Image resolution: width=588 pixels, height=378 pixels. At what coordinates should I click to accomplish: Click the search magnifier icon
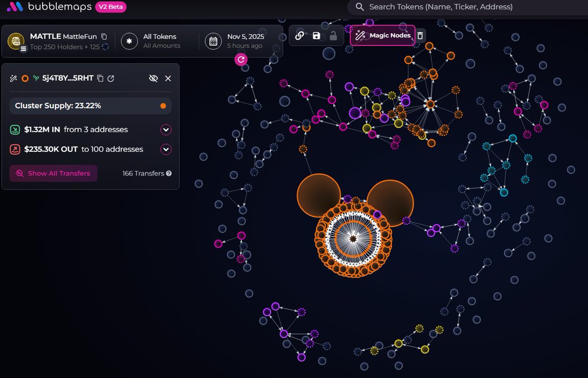pos(360,7)
